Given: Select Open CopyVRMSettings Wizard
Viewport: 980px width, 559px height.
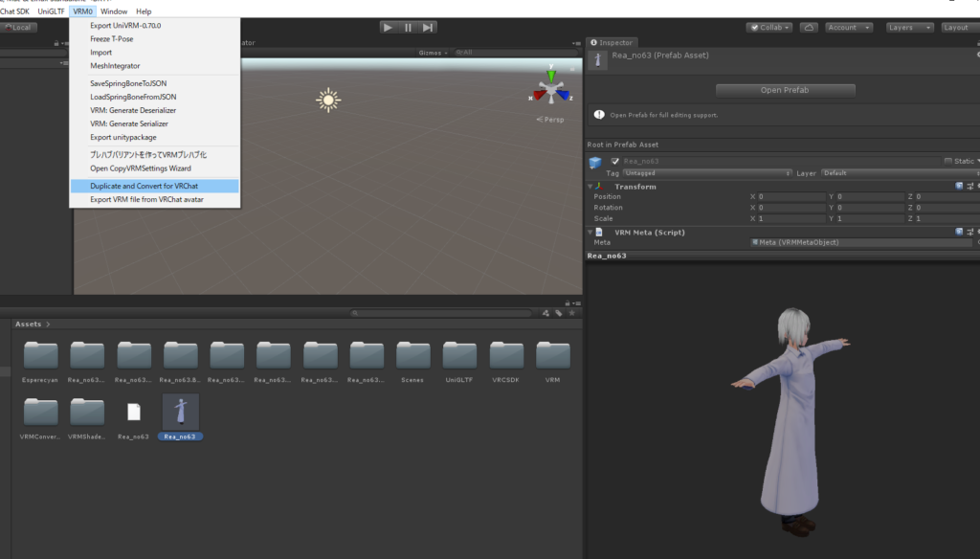Looking at the screenshot, I should tap(154, 168).
